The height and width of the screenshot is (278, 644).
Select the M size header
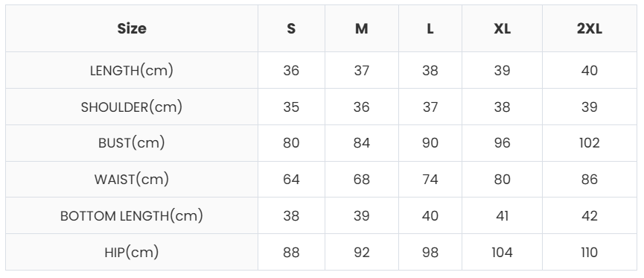click(361, 29)
